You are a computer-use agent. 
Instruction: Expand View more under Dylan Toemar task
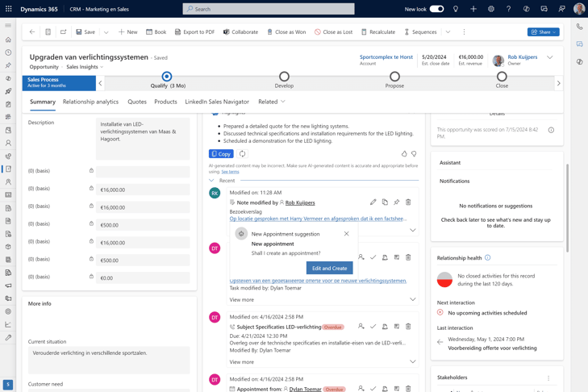pyautogui.click(x=241, y=300)
